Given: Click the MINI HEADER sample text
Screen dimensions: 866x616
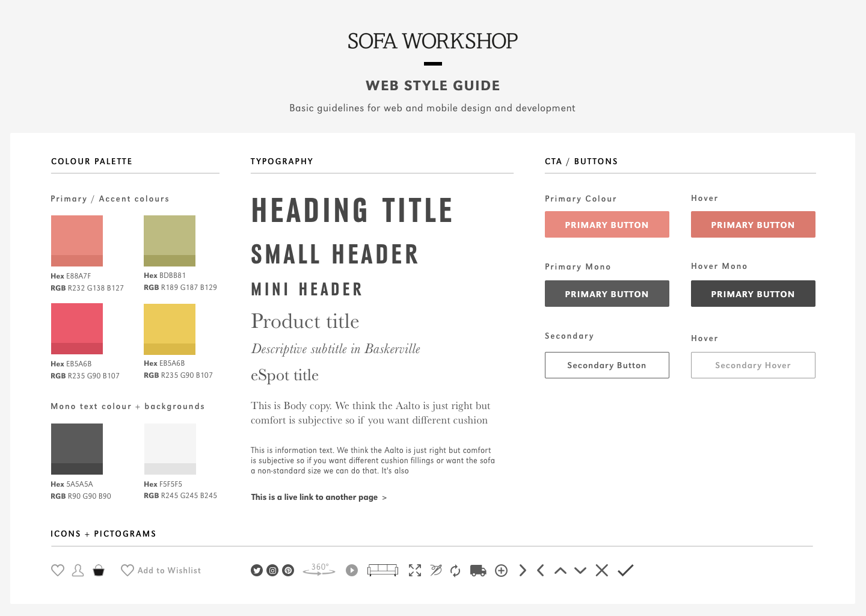Looking at the screenshot, I should 307,289.
